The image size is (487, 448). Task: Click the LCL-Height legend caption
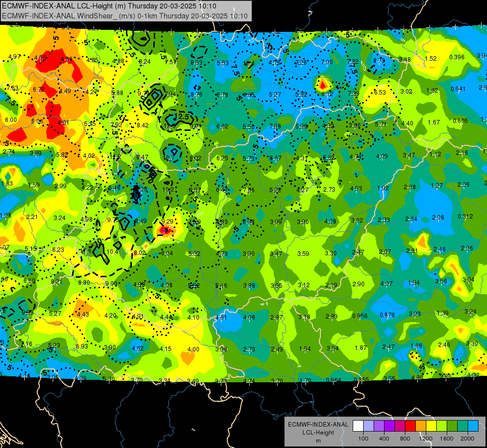click(318, 433)
